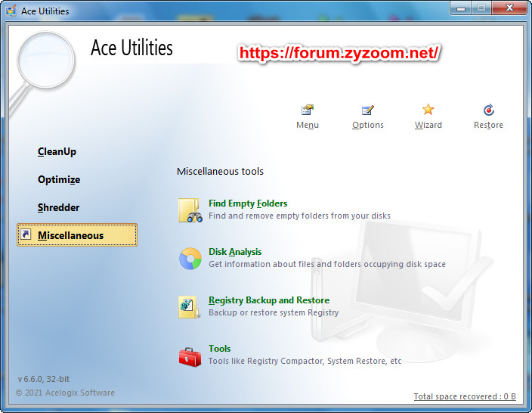Click the red toolbox Tools icon
532x413 pixels.
(190, 356)
